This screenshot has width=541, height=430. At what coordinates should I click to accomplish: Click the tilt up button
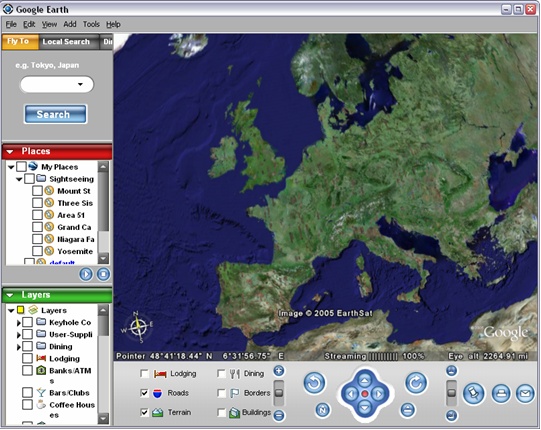(x=451, y=371)
